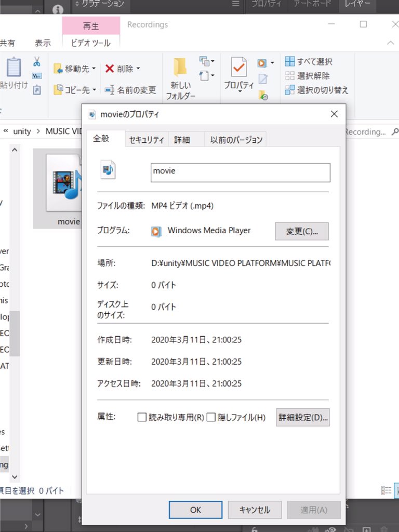
Task: Click the search magnifier icon in Explorer
Action: coord(395,131)
